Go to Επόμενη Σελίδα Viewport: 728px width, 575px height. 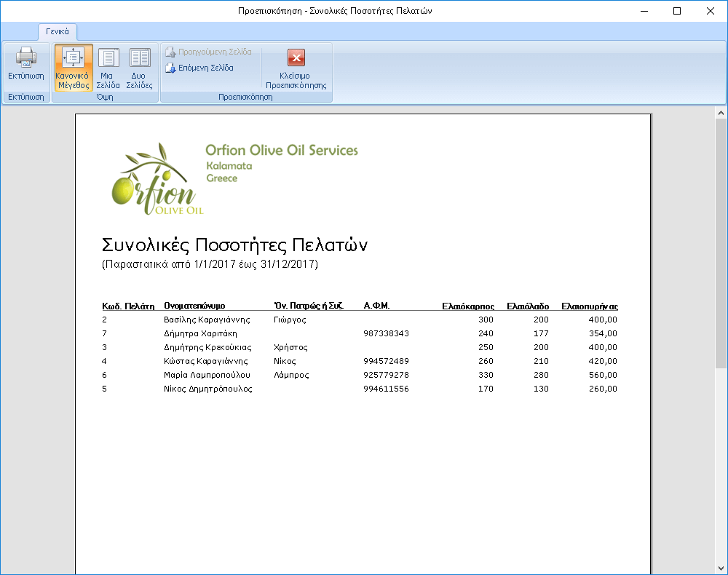tap(199, 68)
